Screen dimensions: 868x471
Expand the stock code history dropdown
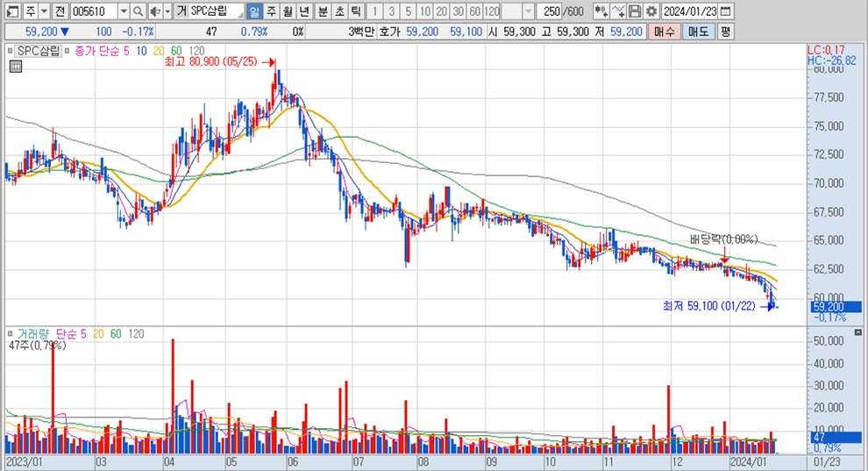click(x=123, y=11)
